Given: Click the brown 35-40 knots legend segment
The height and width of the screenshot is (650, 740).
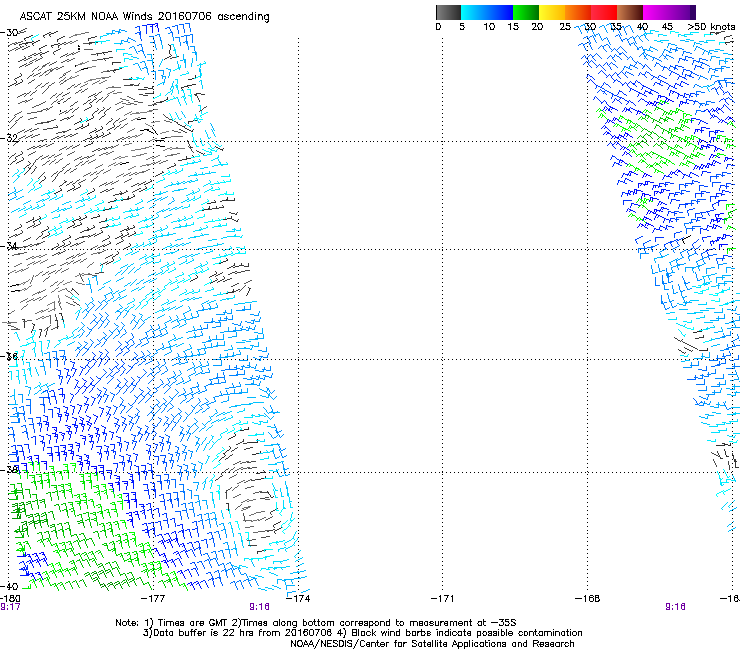Looking at the screenshot, I should tap(630, 12).
